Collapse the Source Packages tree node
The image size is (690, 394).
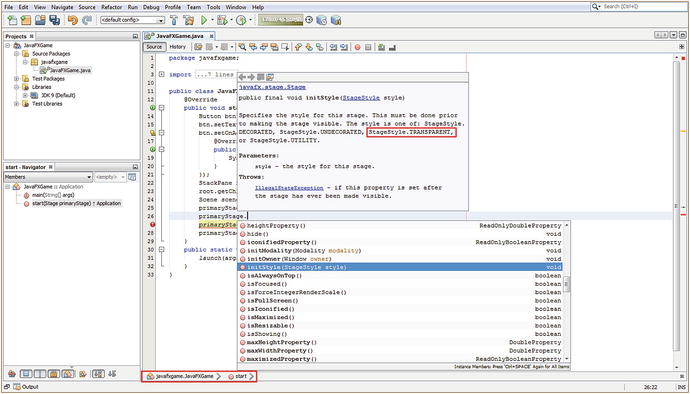(x=16, y=54)
